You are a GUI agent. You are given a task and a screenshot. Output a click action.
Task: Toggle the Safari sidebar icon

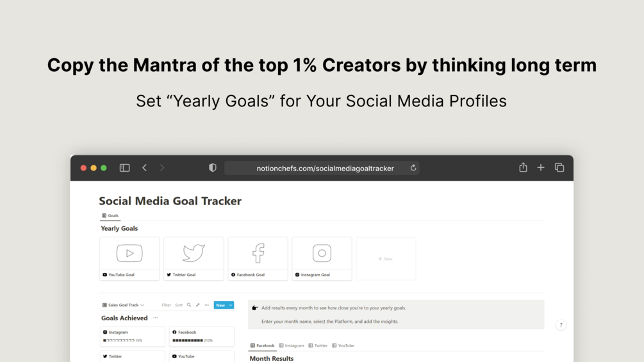124,168
